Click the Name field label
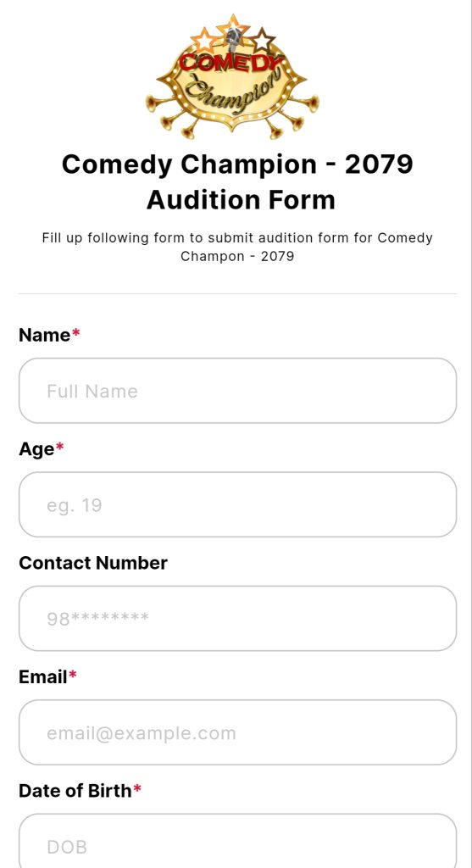This screenshot has height=868, width=472. click(45, 335)
